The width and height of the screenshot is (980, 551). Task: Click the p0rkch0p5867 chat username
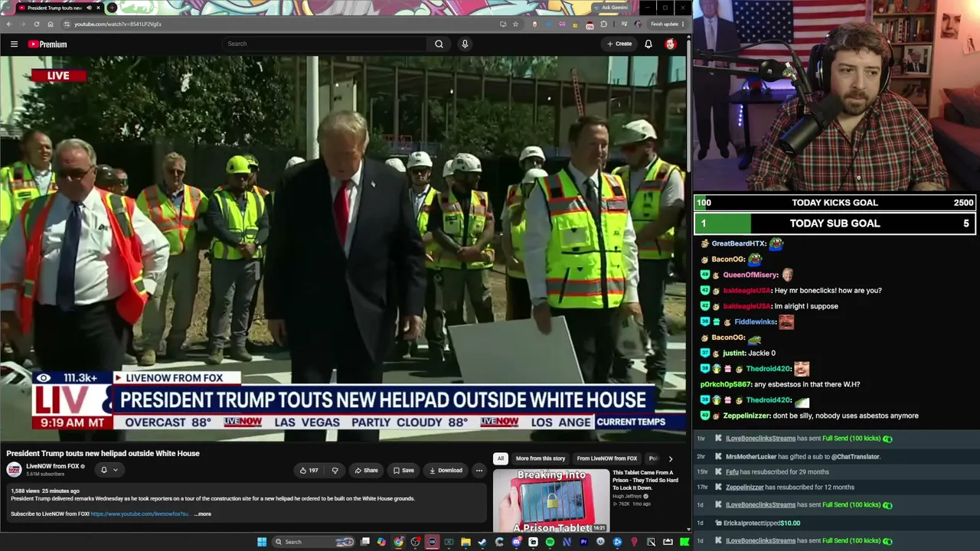[726, 385]
